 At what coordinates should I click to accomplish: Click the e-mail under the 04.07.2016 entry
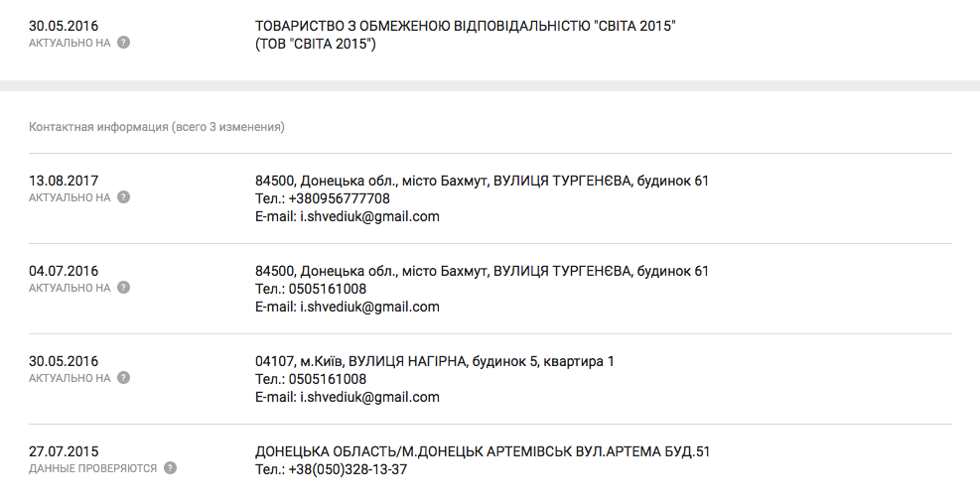tap(369, 307)
